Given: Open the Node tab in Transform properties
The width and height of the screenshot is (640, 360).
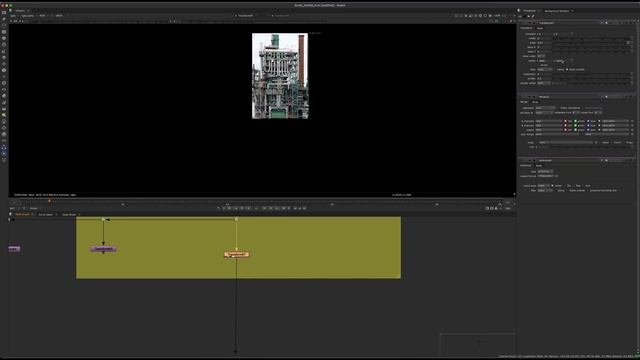Looking at the screenshot, I should pyautogui.click(x=540, y=28).
